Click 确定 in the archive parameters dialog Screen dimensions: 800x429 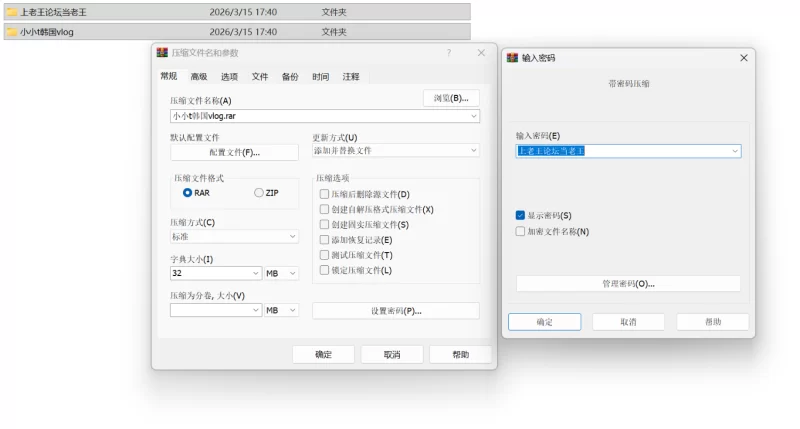click(x=323, y=355)
